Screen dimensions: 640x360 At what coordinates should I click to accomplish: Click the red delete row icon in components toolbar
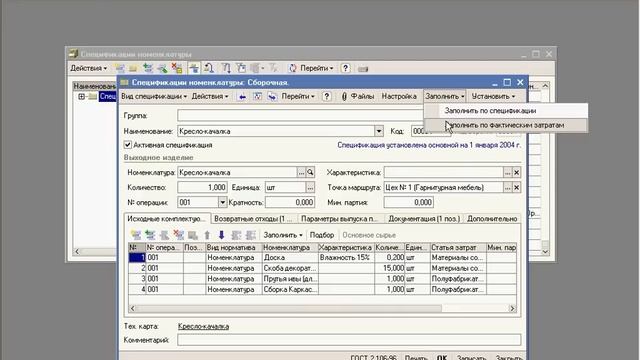pos(178,235)
